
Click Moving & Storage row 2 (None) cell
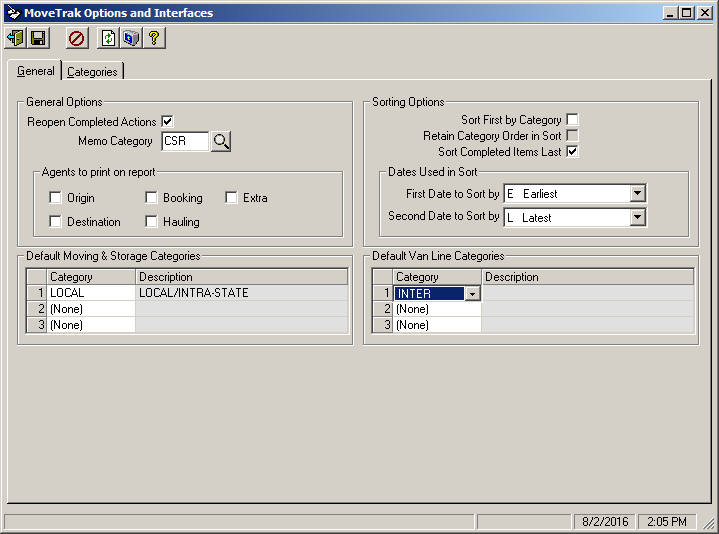91,309
